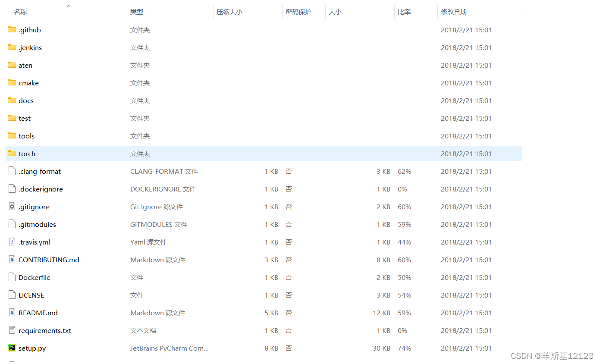Screen dimensions: 600x364
Task: Click the test folder icon
Action: coord(12,118)
